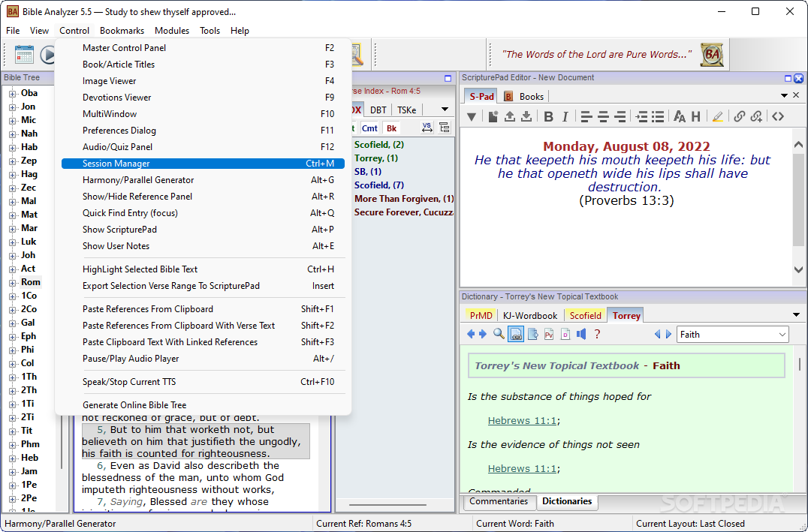Click More Than Forgiven entry
The image size is (808, 532).
point(403,199)
